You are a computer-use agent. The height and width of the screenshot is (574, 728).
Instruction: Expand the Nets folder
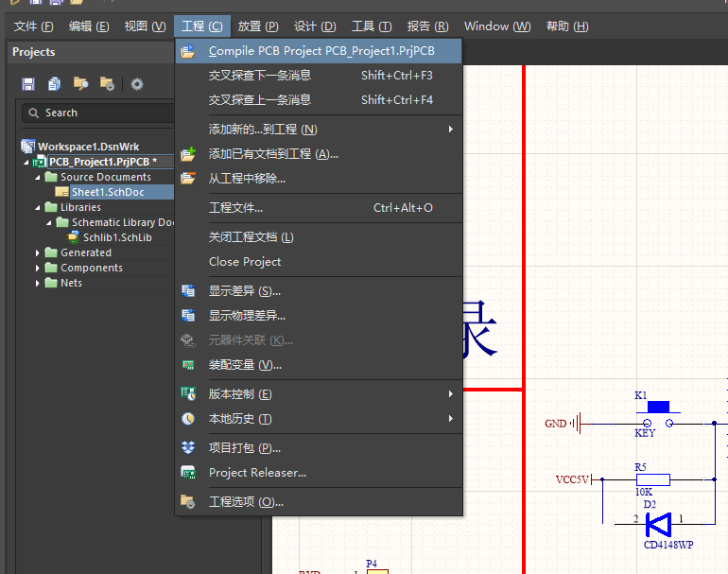click(x=38, y=283)
